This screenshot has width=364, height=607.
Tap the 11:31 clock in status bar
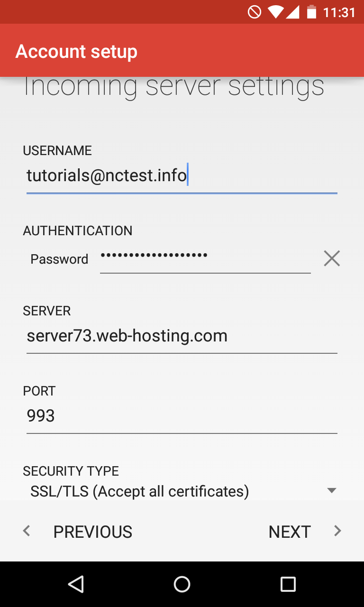tap(339, 12)
